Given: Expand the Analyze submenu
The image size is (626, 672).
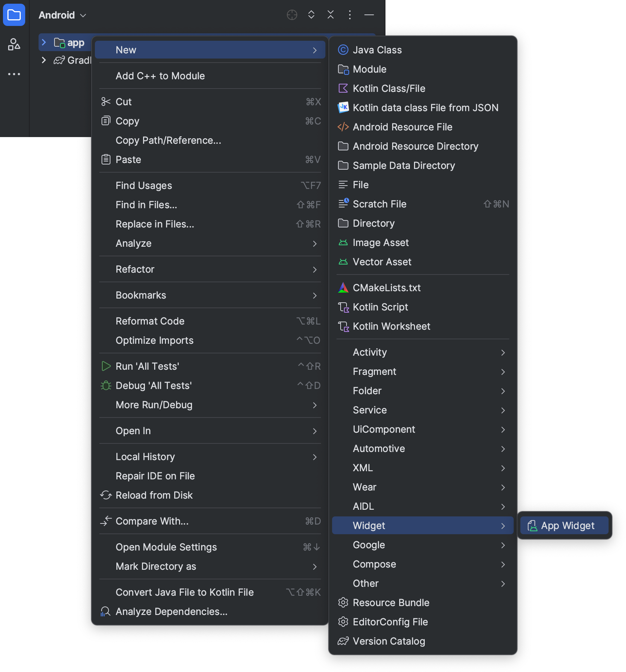Looking at the screenshot, I should [x=210, y=243].
